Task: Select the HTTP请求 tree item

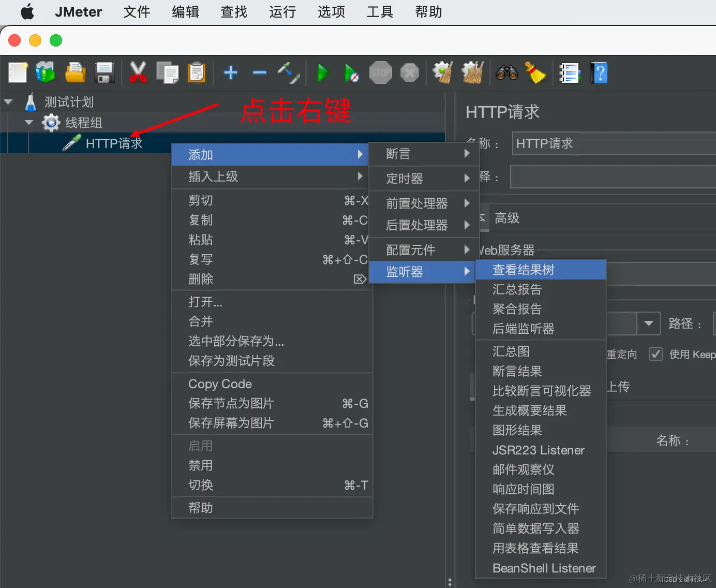Action: tap(114, 143)
